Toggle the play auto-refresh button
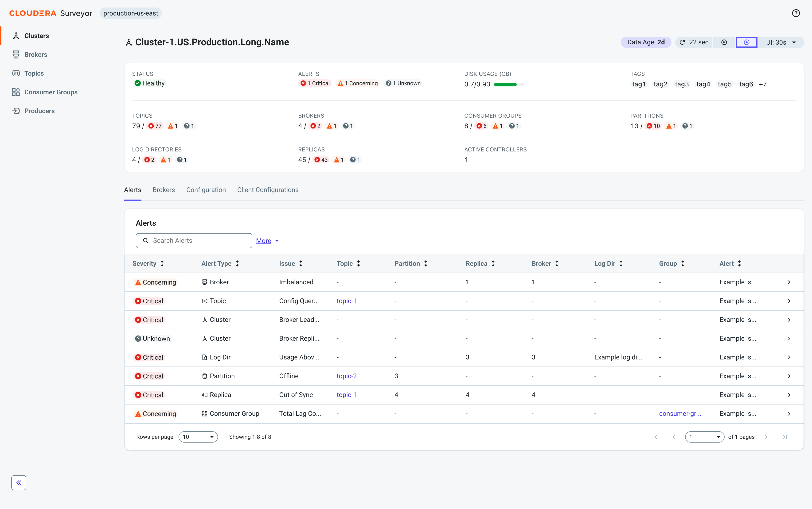 746,42
